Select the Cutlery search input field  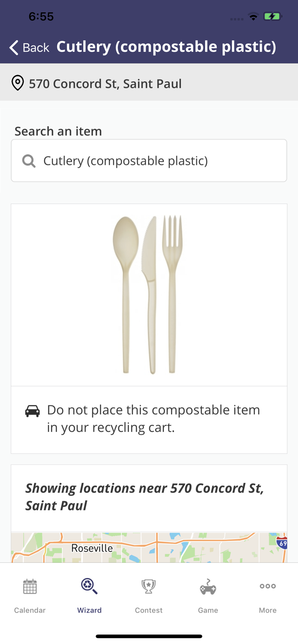[149, 160]
